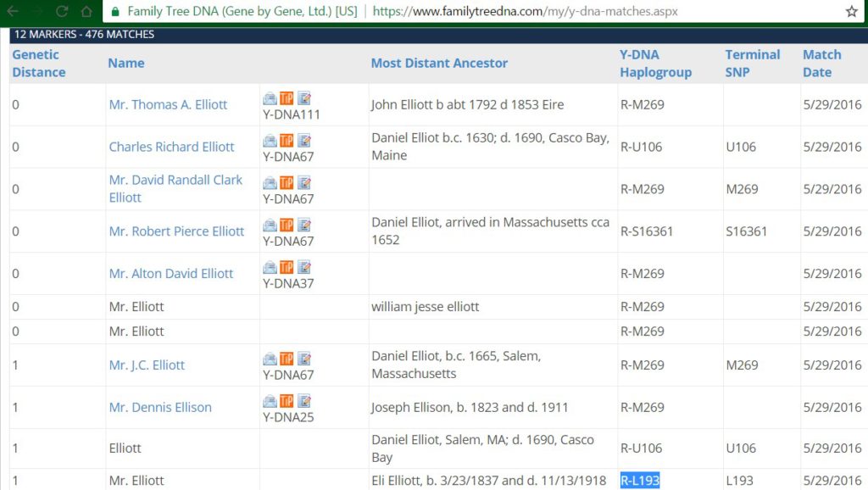This screenshot has height=490, width=868.
Task: Email Mr. David Randall Clark Elliott
Action: (x=270, y=183)
